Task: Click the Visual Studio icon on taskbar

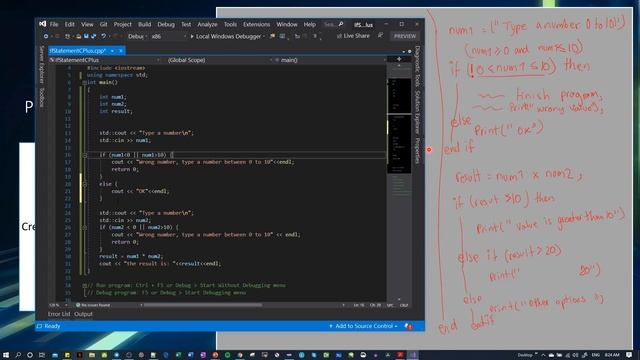Action: tap(413, 355)
